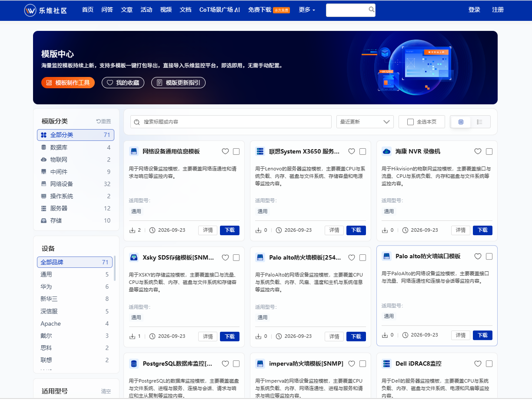Click 免费下载 in navbar
The height and width of the screenshot is (400, 532).
260,10
